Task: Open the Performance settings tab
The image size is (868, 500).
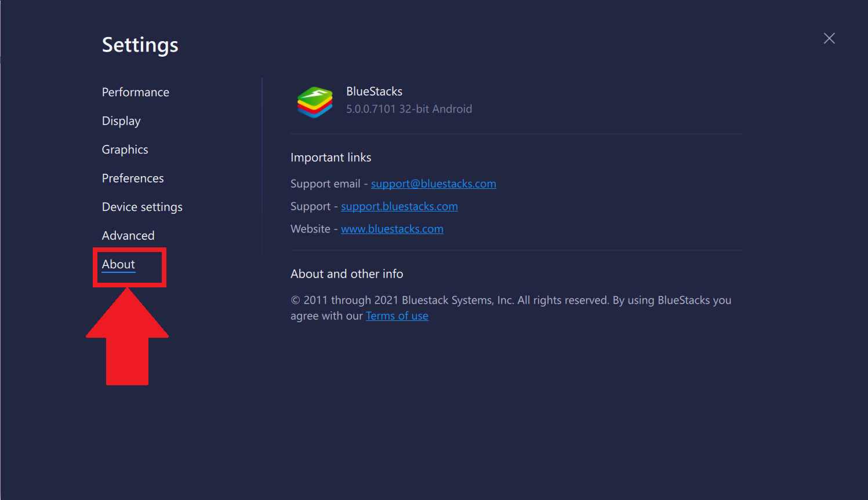Action: click(x=136, y=92)
